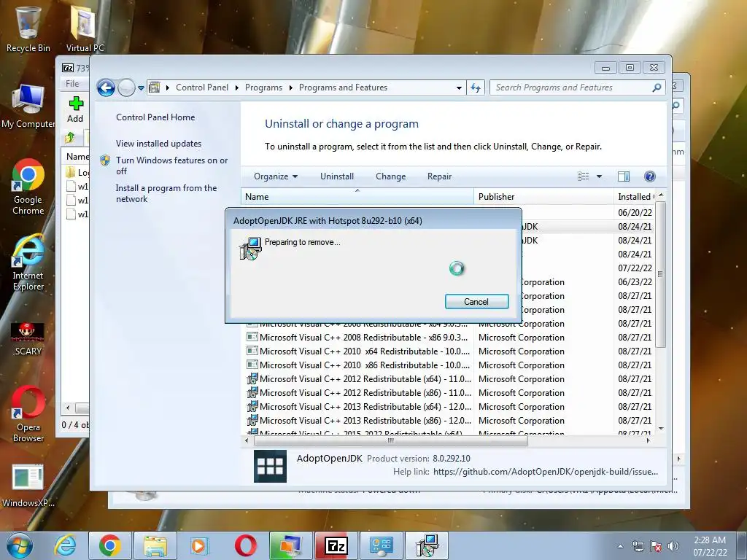This screenshot has width=747, height=560.
Task: Open the Organize dropdown menu
Action: click(x=276, y=176)
